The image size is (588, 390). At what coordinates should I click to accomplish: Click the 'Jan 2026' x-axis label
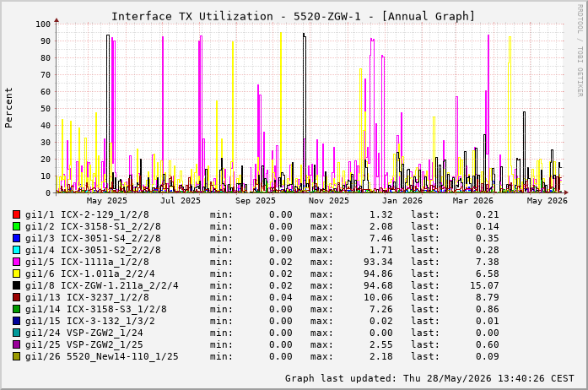pyautogui.click(x=402, y=201)
